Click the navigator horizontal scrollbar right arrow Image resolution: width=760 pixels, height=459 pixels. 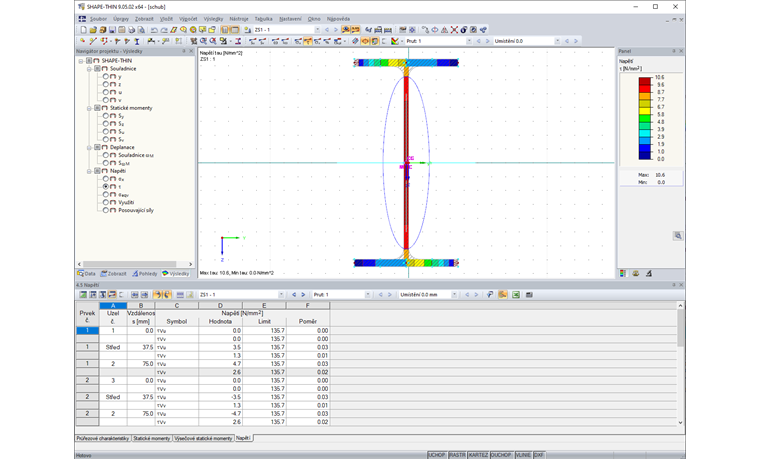190,264
